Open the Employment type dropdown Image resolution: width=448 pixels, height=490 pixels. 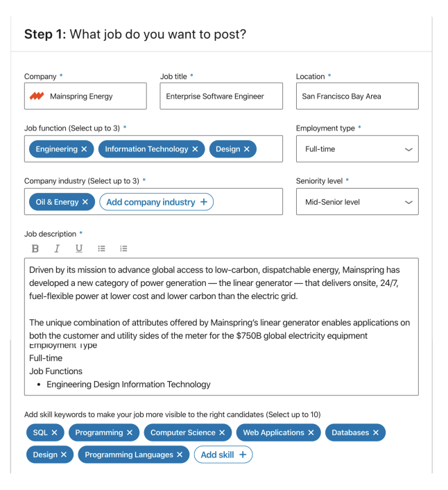[x=357, y=149]
